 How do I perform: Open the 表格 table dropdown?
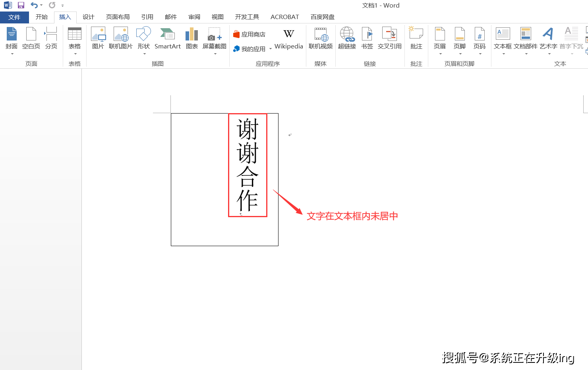click(75, 40)
